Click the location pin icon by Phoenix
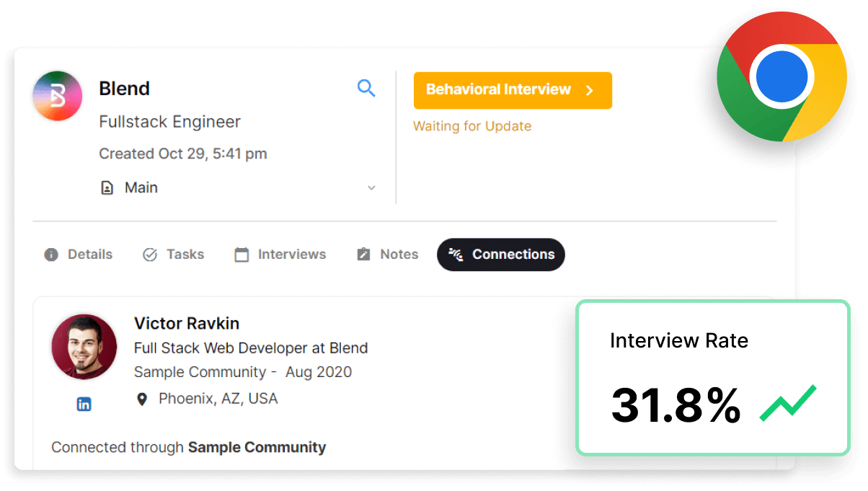Image resolution: width=868 pixels, height=491 pixels. coord(142,399)
